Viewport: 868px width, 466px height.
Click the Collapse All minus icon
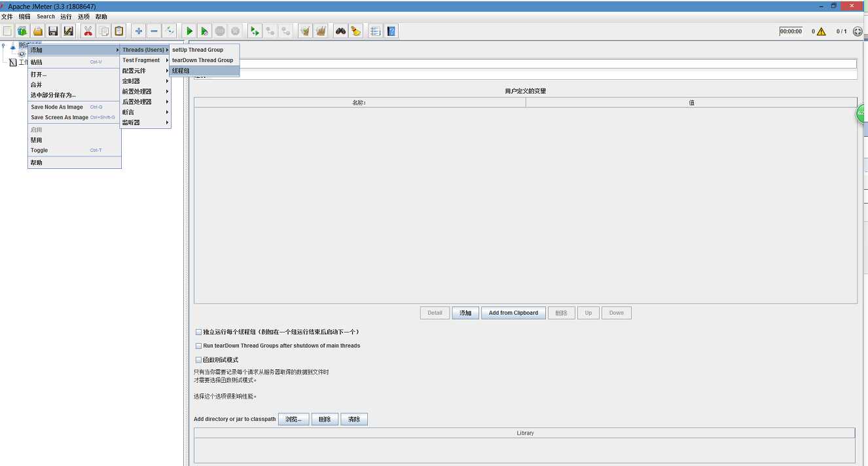154,31
